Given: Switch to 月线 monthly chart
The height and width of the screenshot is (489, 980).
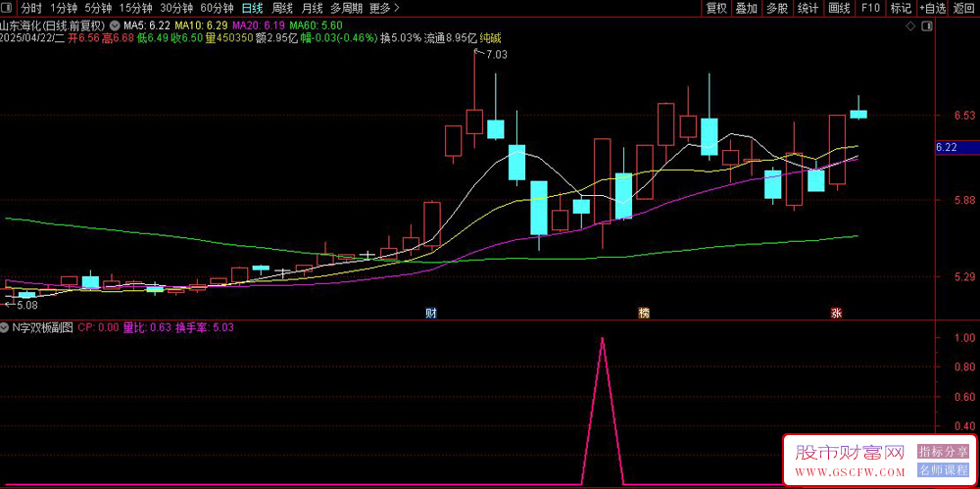Looking at the screenshot, I should click(x=312, y=8).
